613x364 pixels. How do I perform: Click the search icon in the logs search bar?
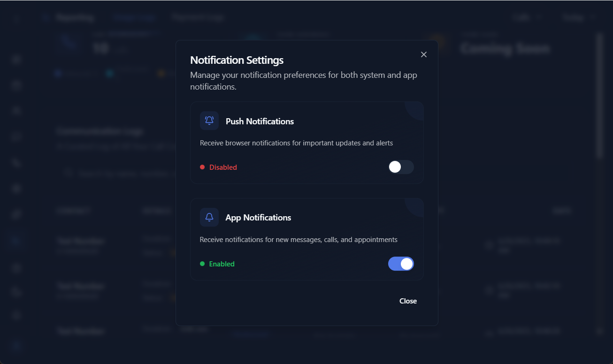click(x=69, y=173)
